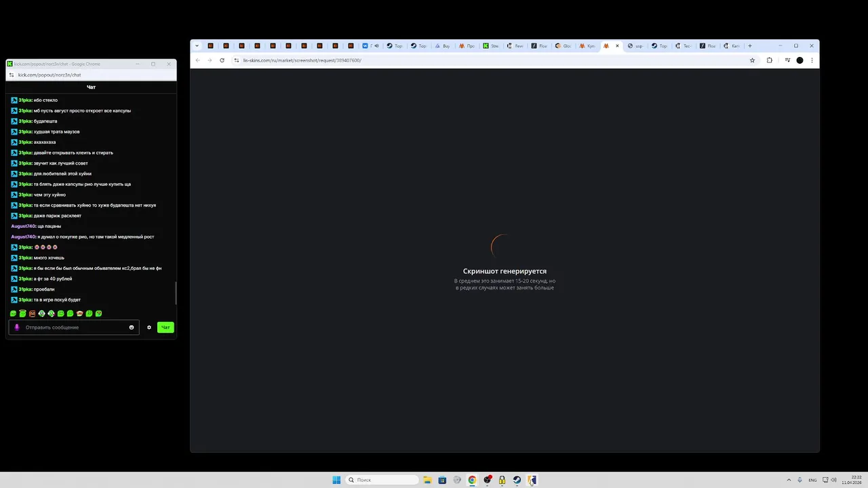Open a new tab with plus button
This screenshot has width=868, height=488.
pos(749,46)
